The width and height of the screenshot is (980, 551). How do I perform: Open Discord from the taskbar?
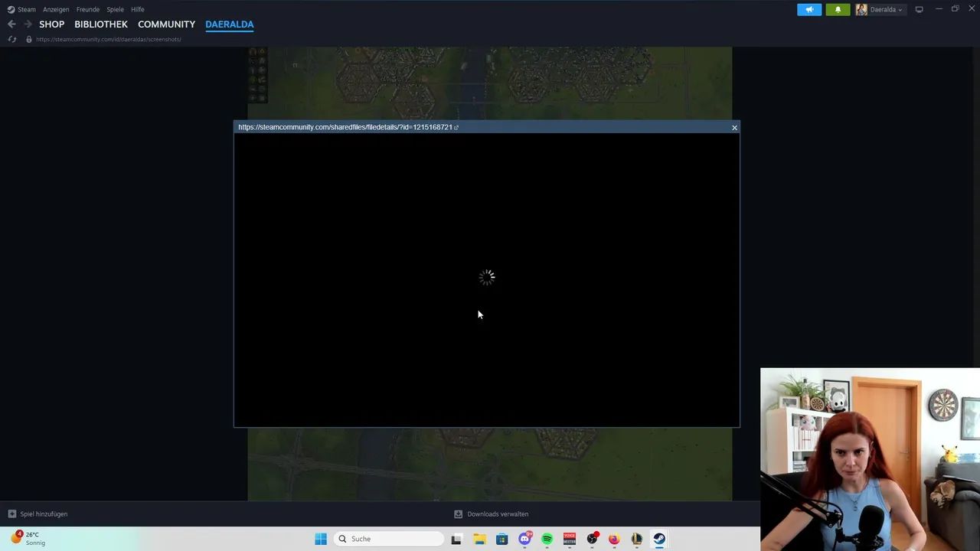(x=524, y=539)
